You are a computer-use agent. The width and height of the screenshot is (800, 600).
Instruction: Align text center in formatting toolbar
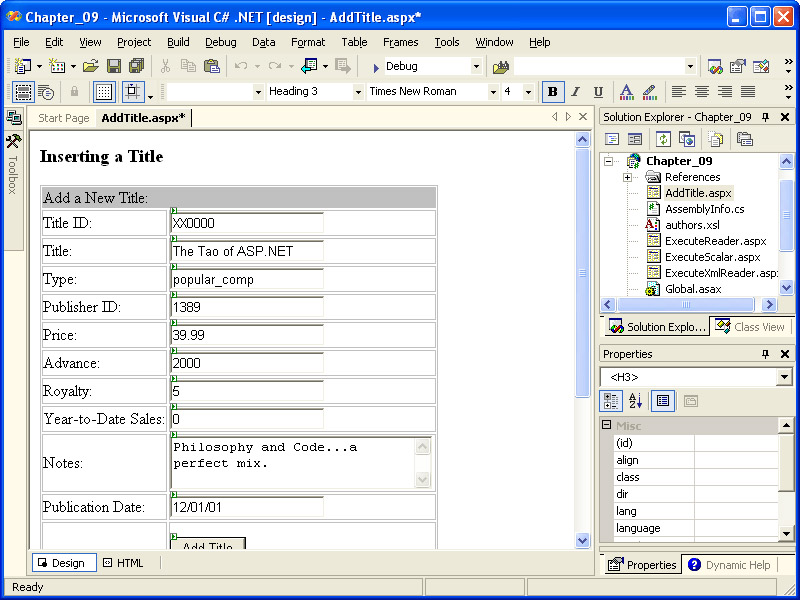tap(702, 92)
